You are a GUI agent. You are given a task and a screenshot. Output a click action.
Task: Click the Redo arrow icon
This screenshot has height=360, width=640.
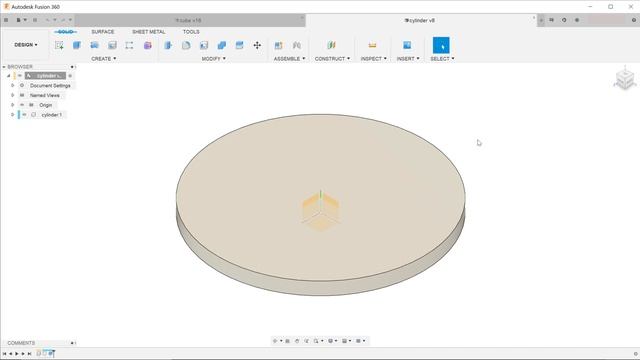tap(63, 20)
